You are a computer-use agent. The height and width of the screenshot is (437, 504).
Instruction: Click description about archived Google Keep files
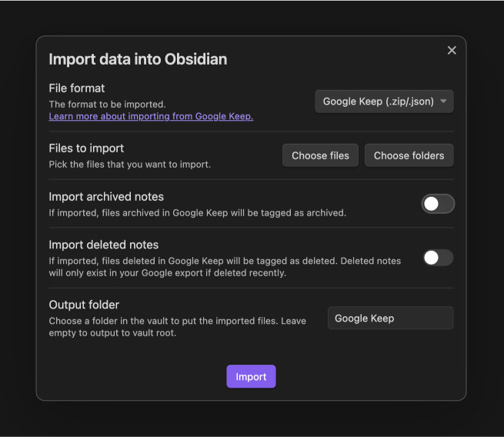[197, 212]
